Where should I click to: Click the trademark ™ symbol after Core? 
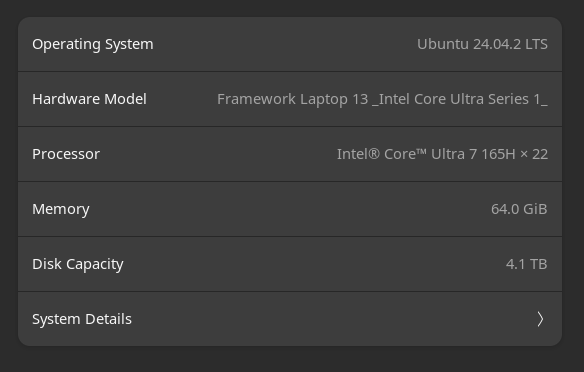(x=422, y=151)
